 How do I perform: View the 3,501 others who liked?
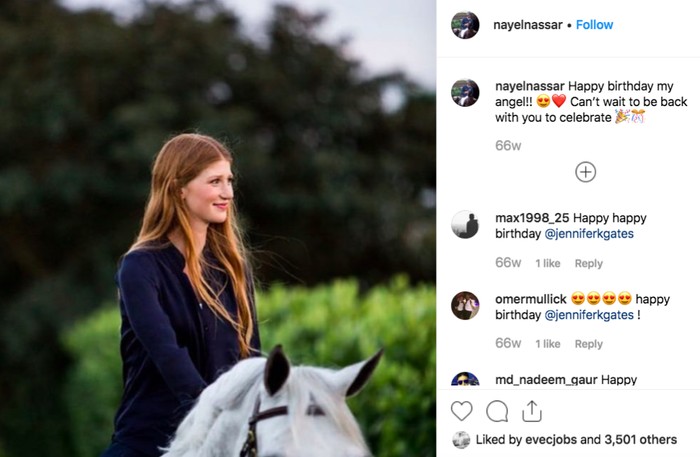[641, 440]
